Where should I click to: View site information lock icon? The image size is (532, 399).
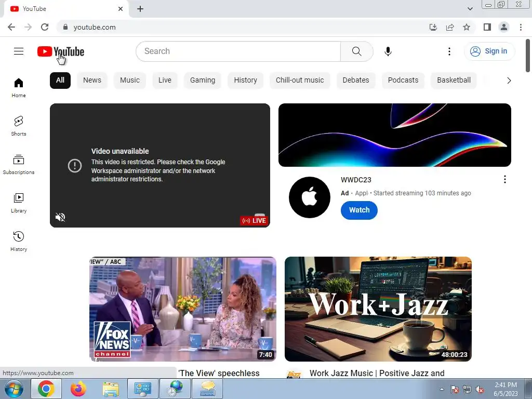[65, 27]
